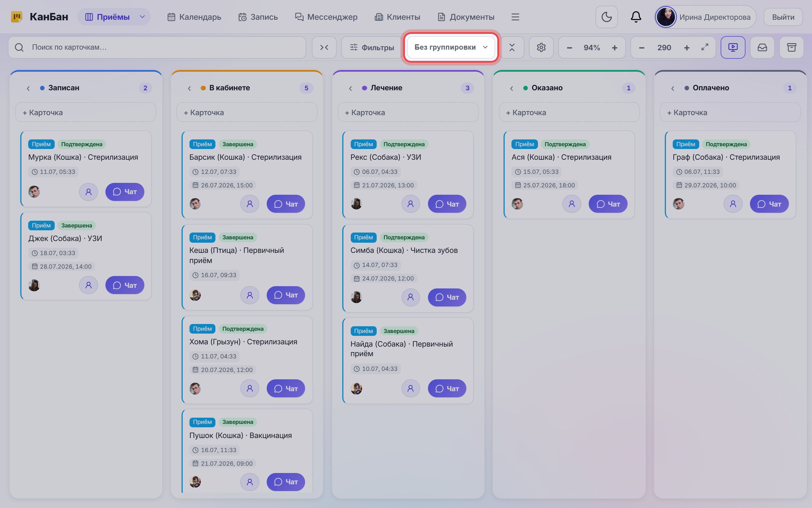
Task: Click the В кабинете card count badge 5
Action: (x=306, y=88)
